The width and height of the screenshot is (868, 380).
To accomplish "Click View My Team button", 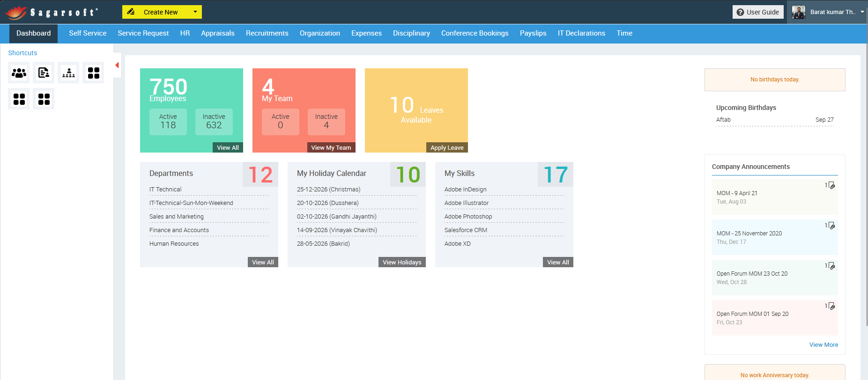I will [x=331, y=147].
